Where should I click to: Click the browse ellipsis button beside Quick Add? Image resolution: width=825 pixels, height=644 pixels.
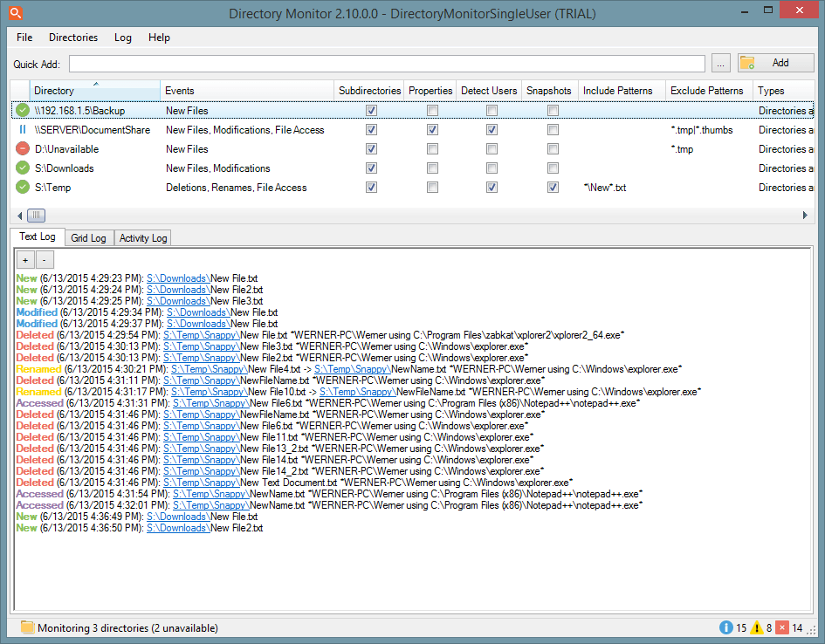[720, 63]
